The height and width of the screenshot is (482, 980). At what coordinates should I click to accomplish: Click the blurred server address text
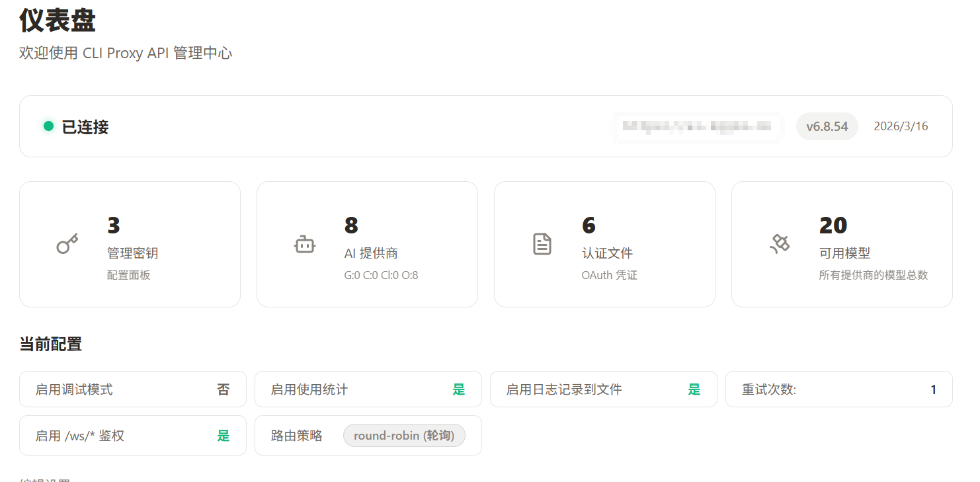pos(697,126)
